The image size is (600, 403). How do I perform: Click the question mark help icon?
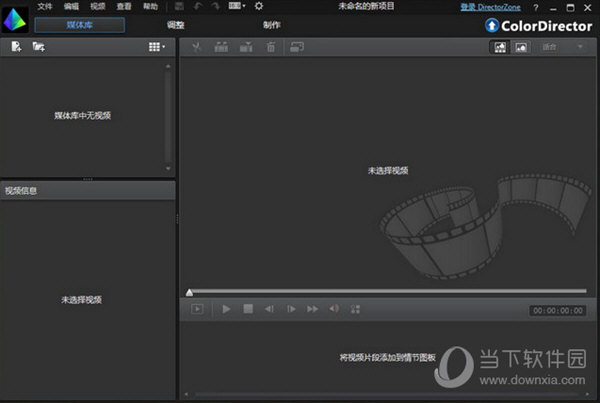pyautogui.click(x=536, y=7)
